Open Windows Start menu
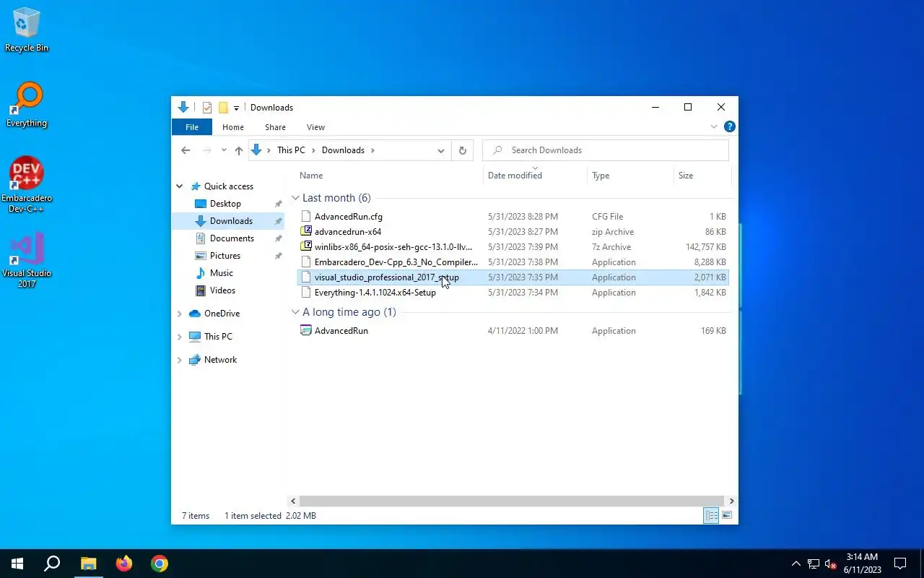 (x=17, y=564)
